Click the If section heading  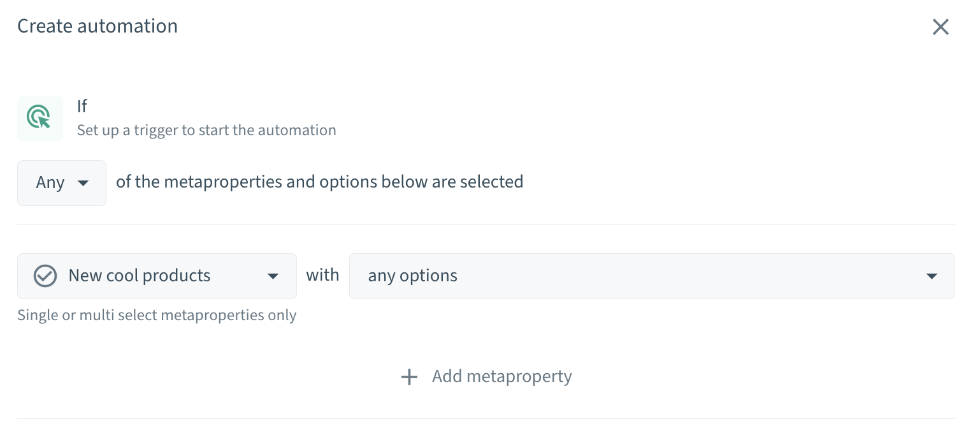(82, 106)
